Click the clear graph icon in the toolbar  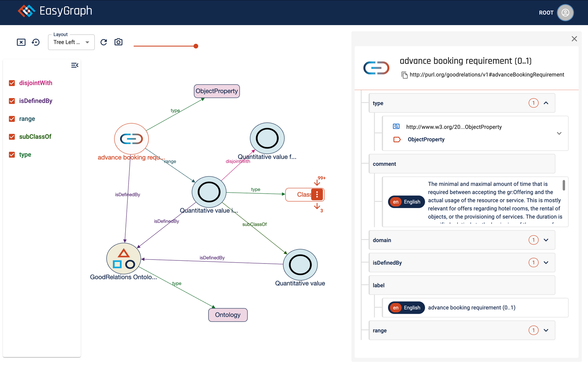pos(21,42)
